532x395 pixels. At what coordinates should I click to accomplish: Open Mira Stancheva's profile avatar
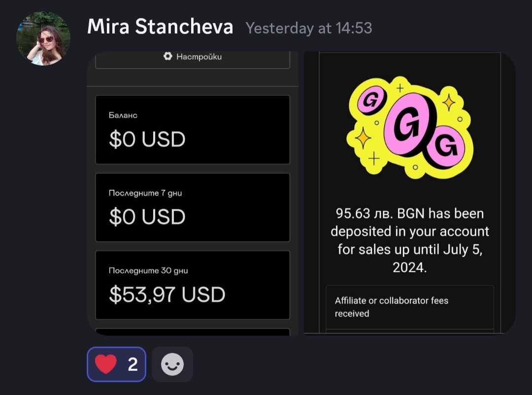43,38
